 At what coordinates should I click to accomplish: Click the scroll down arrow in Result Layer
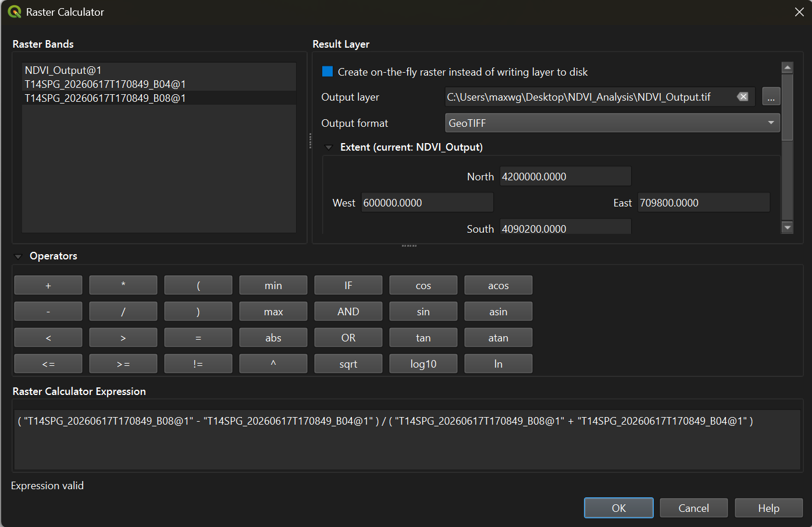(x=788, y=227)
